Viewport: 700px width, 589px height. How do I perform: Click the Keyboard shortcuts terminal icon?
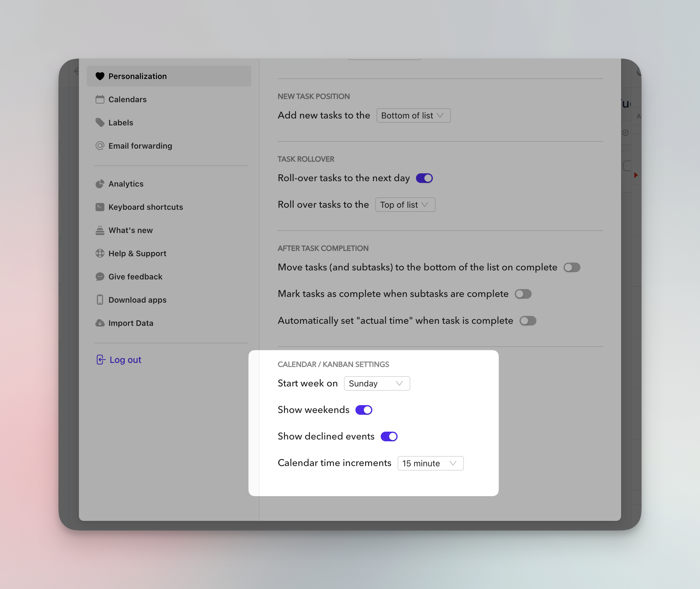click(x=100, y=207)
